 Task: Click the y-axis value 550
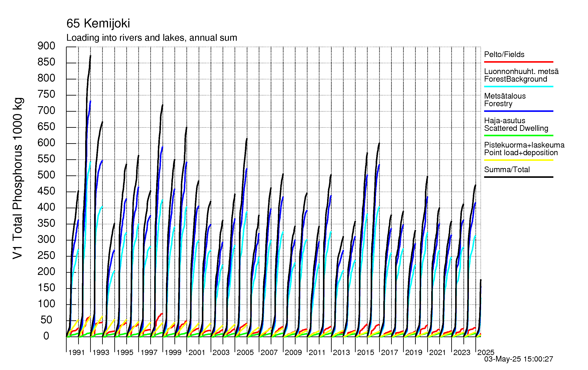(46, 159)
